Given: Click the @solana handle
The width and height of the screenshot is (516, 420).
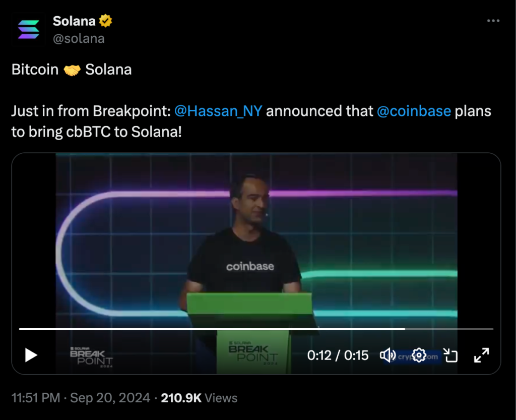Looking at the screenshot, I should 79,38.
